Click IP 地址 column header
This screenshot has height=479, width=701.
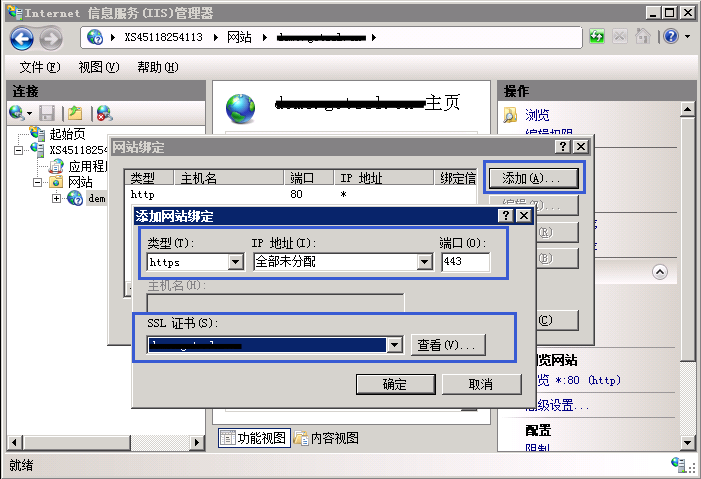click(384, 178)
